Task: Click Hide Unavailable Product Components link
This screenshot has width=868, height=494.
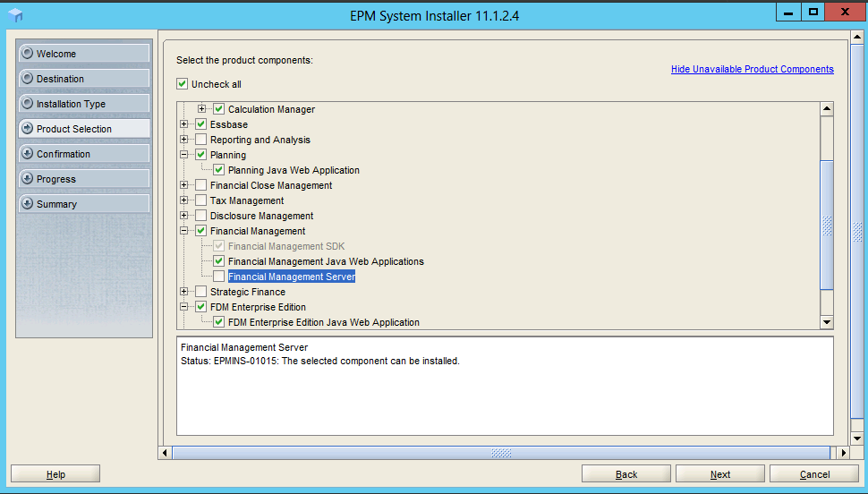Action: (x=753, y=69)
